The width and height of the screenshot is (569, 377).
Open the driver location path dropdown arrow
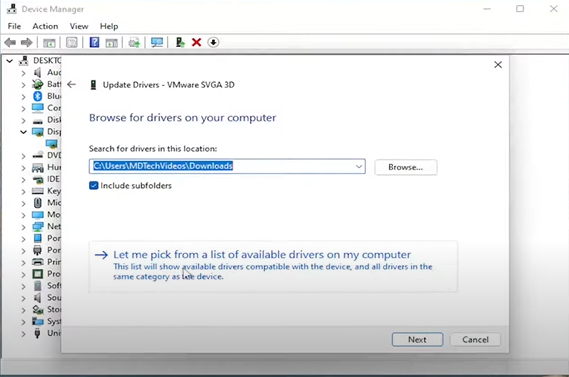tap(359, 167)
